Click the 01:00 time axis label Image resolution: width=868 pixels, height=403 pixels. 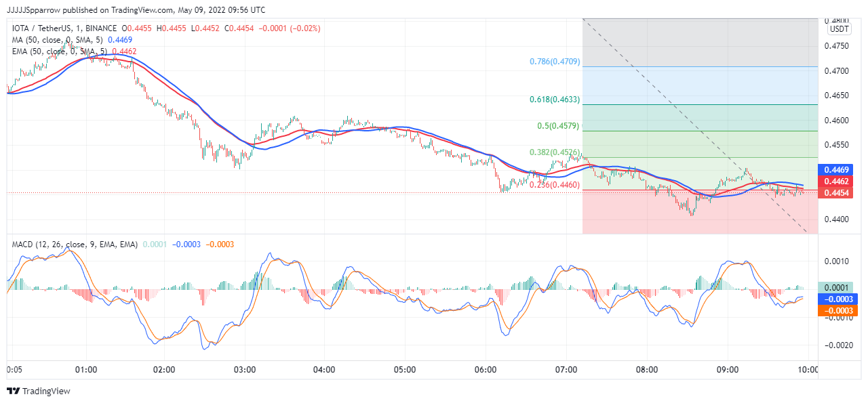pos(85,370)
